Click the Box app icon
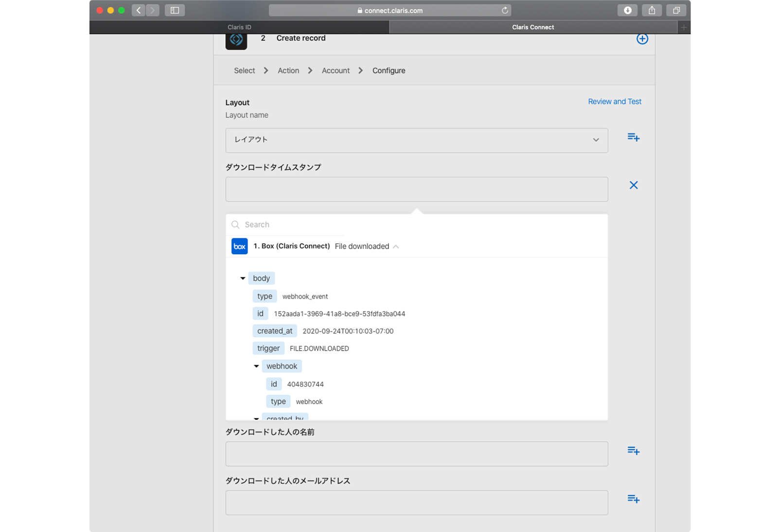The height and width of the screenshot is (532, 778). click(x=239, y=247)
